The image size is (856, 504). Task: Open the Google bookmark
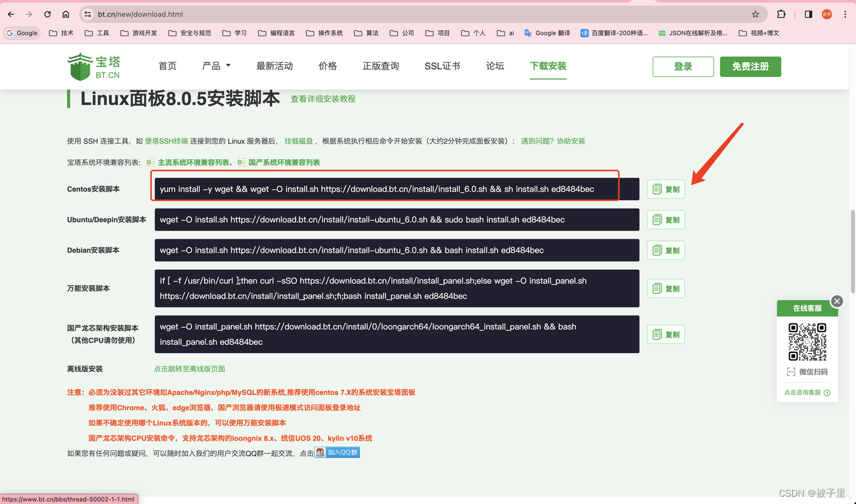click(x=21, y=33)
